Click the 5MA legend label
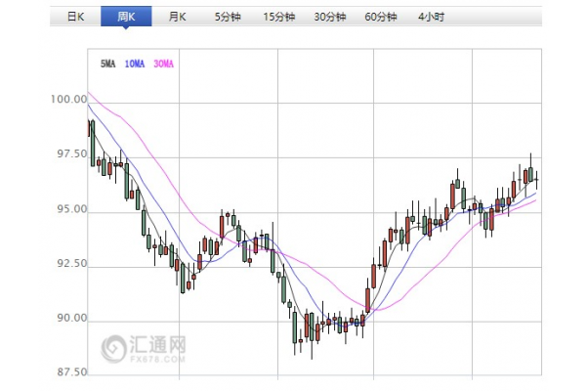Viewport: 588px width, 391px height. (108, 64)
